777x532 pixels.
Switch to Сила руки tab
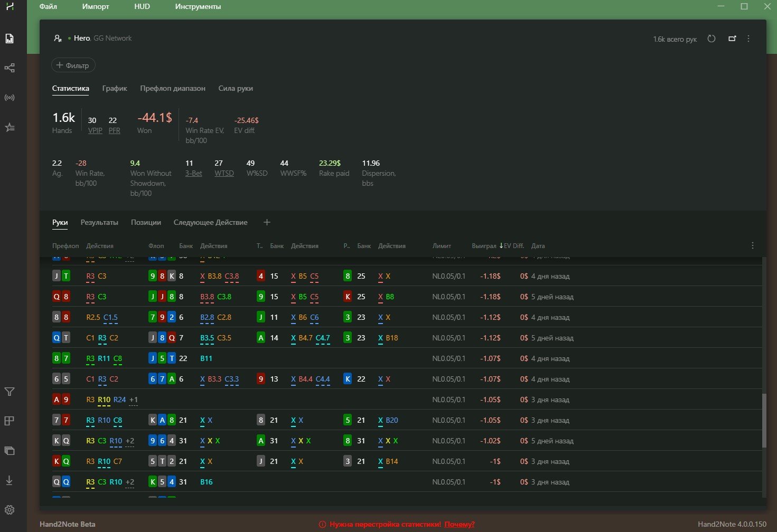pos(236,88)
